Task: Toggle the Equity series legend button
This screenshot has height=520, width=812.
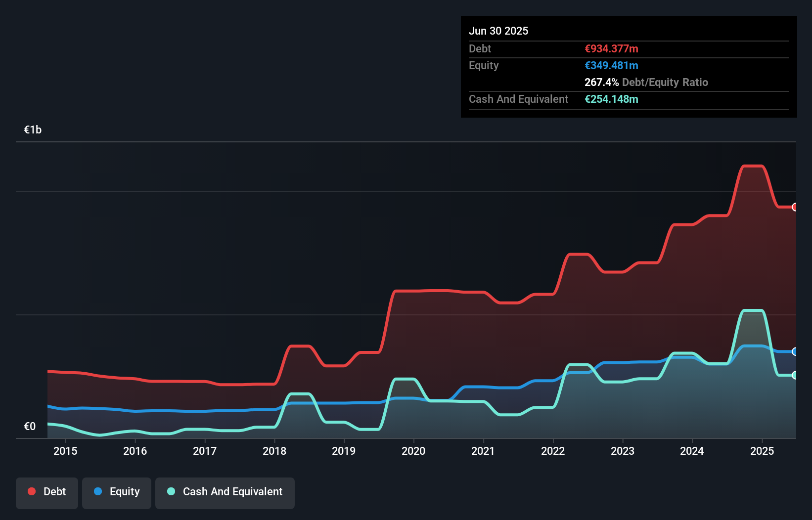Action: 116,492
